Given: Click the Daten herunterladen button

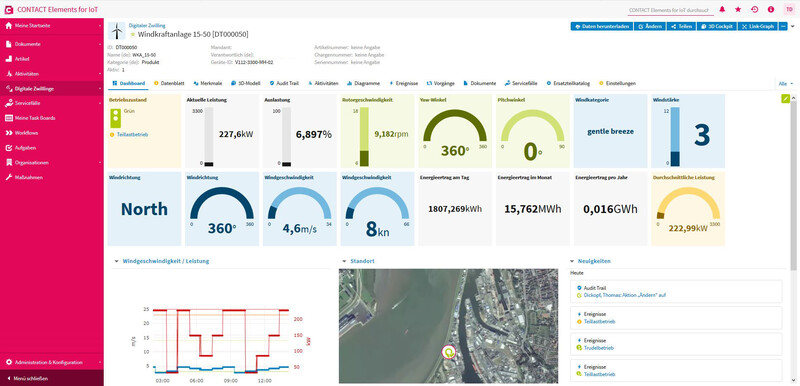Looking at the screenshot, I should [x=602, y=27].
